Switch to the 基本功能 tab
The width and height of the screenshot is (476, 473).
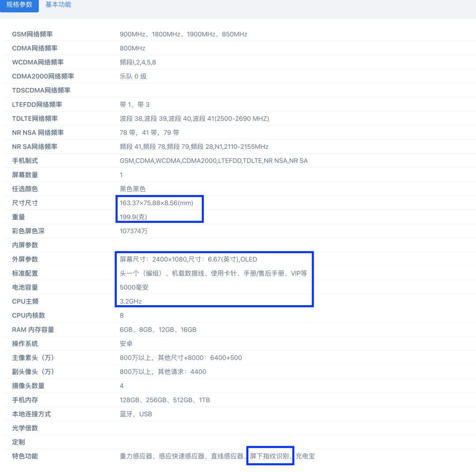click(x=58, y=6)
